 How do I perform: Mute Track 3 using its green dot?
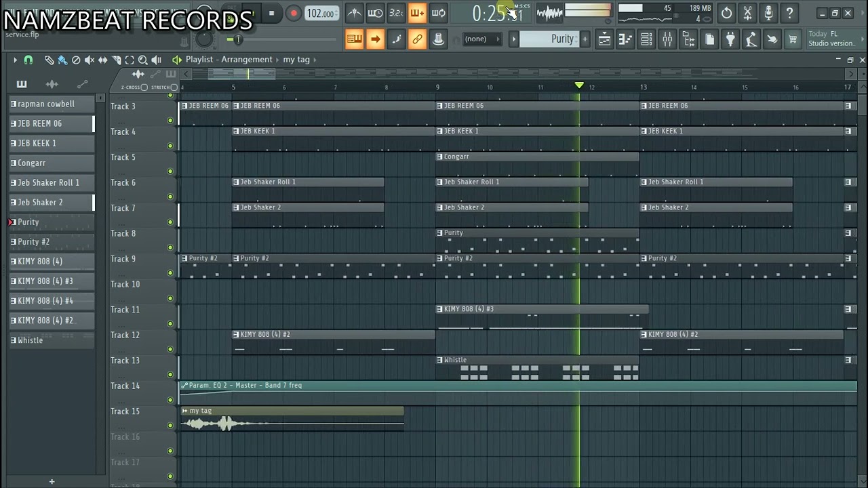[x=170, y=121]
